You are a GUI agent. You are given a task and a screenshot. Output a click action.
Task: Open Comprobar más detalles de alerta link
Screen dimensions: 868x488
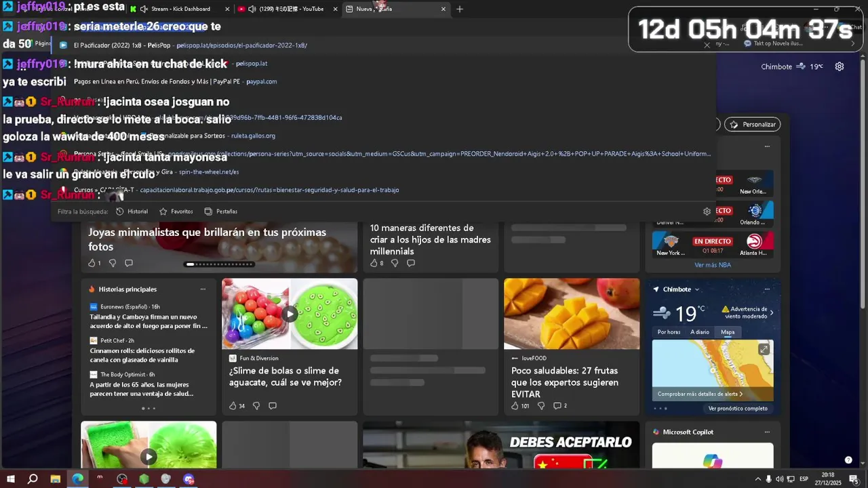click(700, 394)
